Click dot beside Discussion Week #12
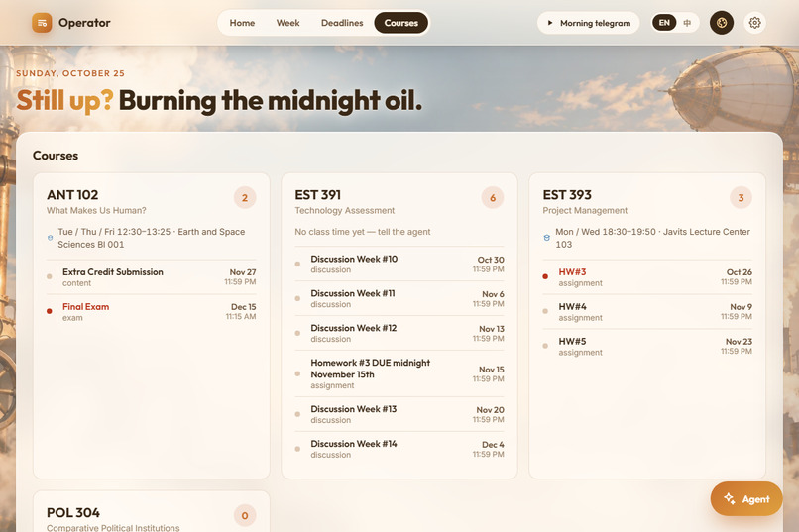 (x=297, y=333)
